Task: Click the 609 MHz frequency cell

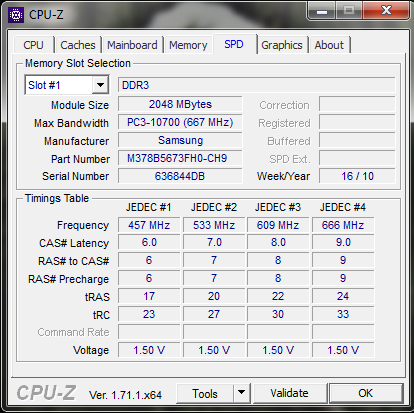Action: [x=278, y=225]
